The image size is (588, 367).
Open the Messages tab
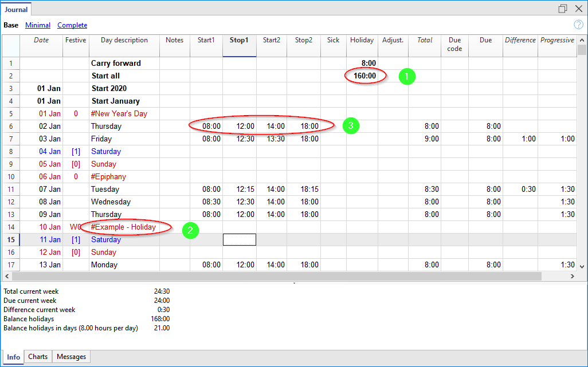72,357
